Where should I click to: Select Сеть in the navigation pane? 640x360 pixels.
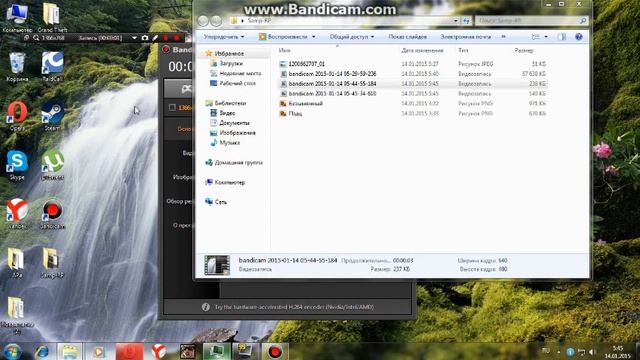pyautogui.click(x=220, y=202)
